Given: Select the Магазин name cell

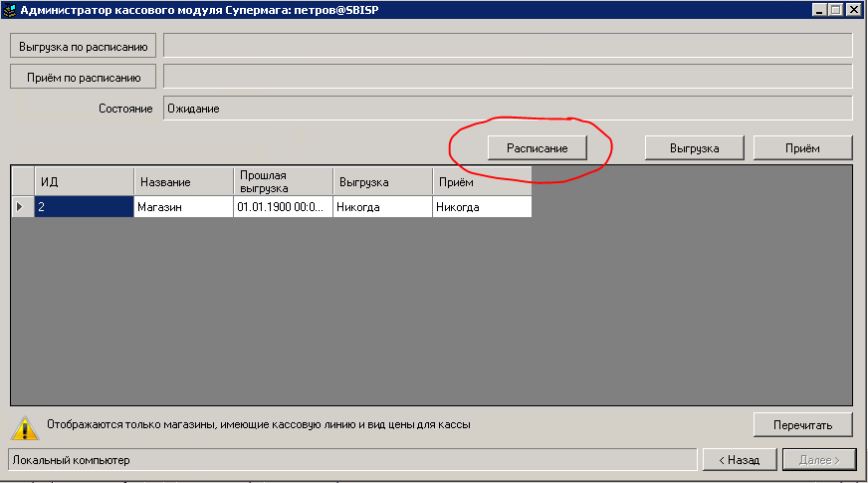Looking at the screenshot, I should tap(183, 207).
